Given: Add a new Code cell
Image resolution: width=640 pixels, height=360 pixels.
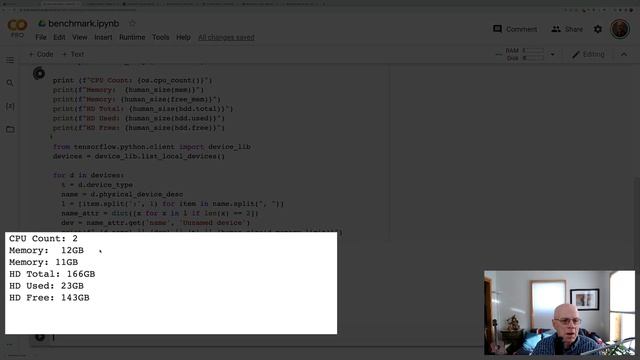Looking at the screenshot, I should click(41, 54).
